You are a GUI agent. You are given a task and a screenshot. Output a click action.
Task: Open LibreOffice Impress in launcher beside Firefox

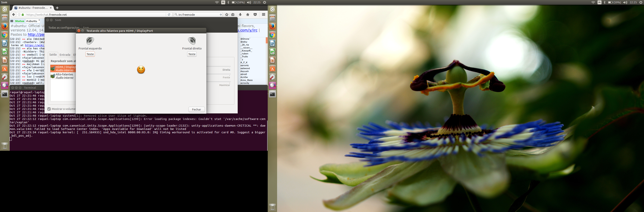[x=5, y=60]
